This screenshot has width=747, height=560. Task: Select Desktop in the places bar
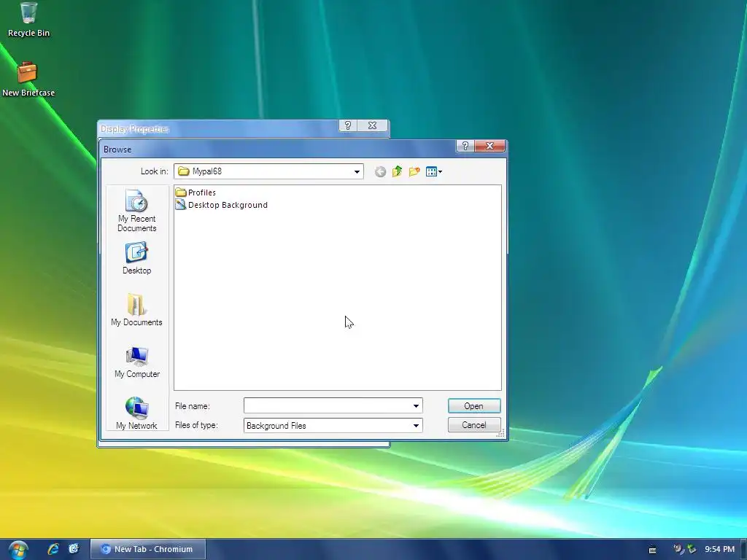pyautogui.click(x=136, y=259)
